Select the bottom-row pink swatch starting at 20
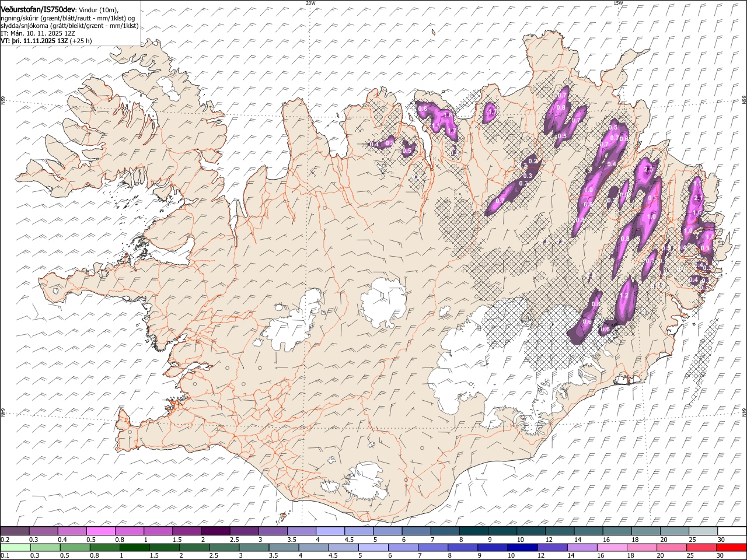 coord(671,547)
